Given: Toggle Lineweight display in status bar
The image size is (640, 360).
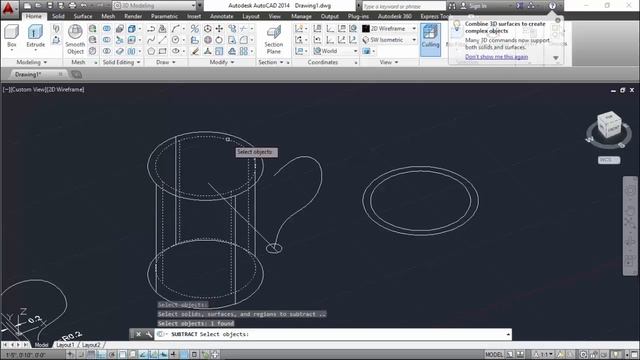Looking at the screenshot, I should pyautogui.click(x=174, y=354).
